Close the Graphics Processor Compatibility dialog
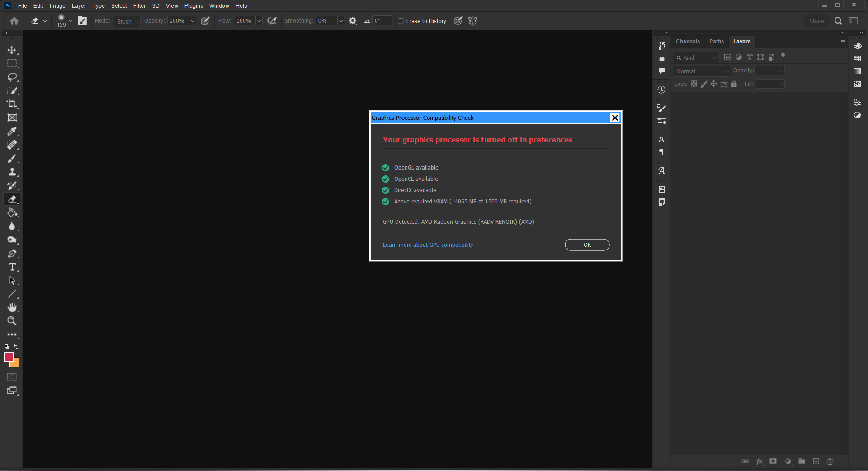This screenshot has width=868, height=471. click(x=615, y=118)
